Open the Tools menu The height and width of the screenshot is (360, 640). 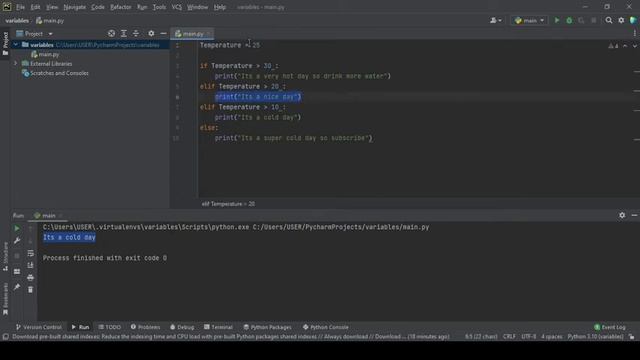click(x=159, y=7)
